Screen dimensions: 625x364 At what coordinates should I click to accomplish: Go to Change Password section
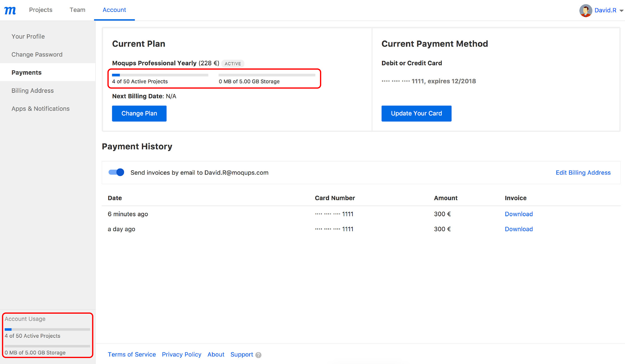click(37, 54)
